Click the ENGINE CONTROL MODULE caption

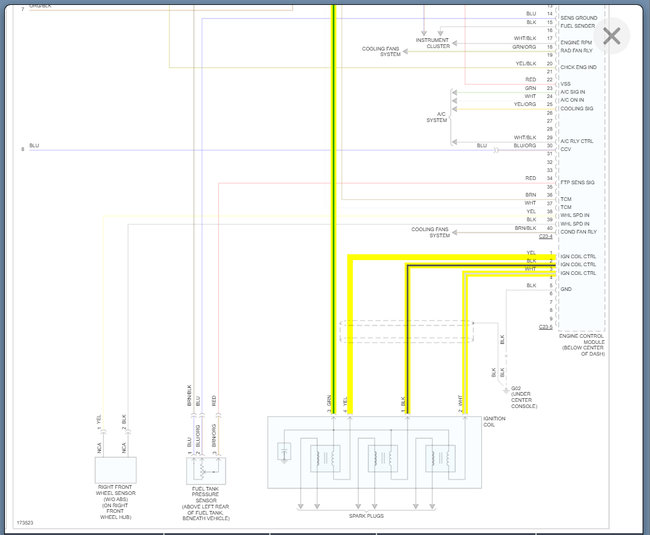point(582,345)
